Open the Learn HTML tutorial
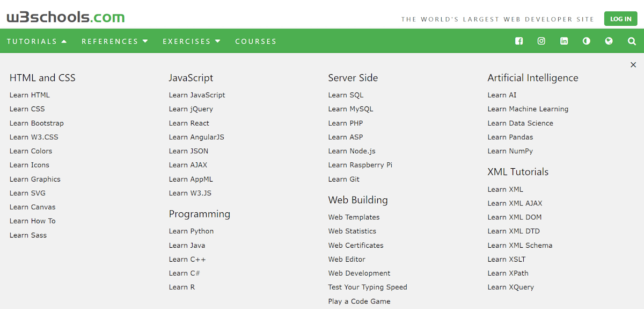This screenshot has height=309, width=644. point(30,95)
